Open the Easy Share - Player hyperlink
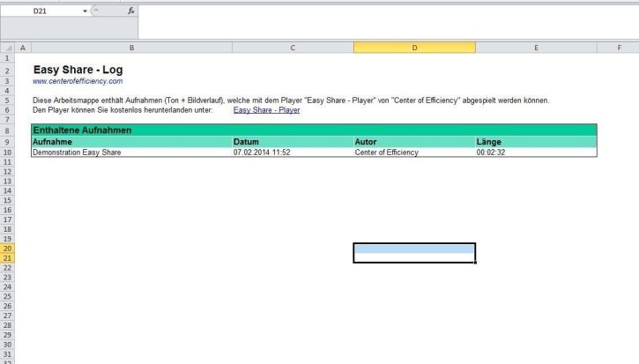 pos(266,110)
